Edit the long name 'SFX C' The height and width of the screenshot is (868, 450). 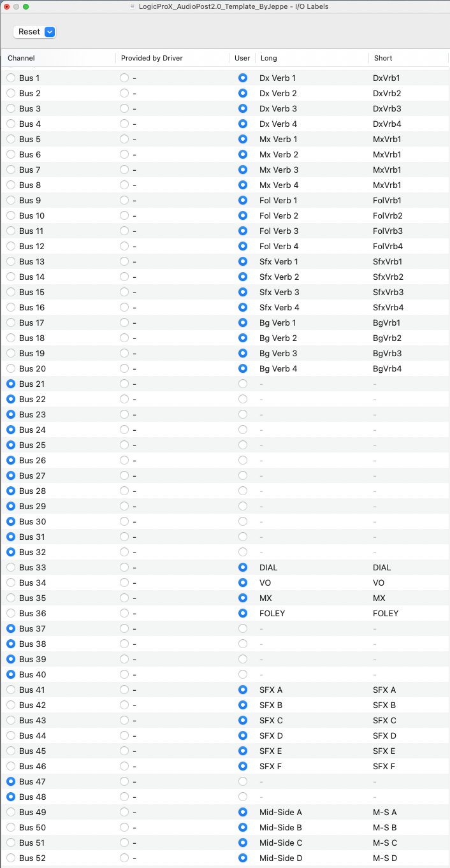point(271,720)
